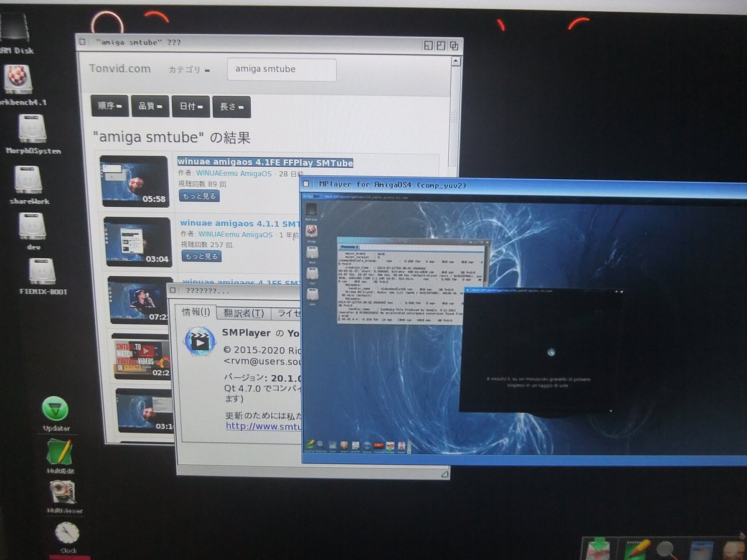Click the SMTube scrollbar up arrow
The height and width of the screenshot is (560, 747).
(x=455, y=60)
